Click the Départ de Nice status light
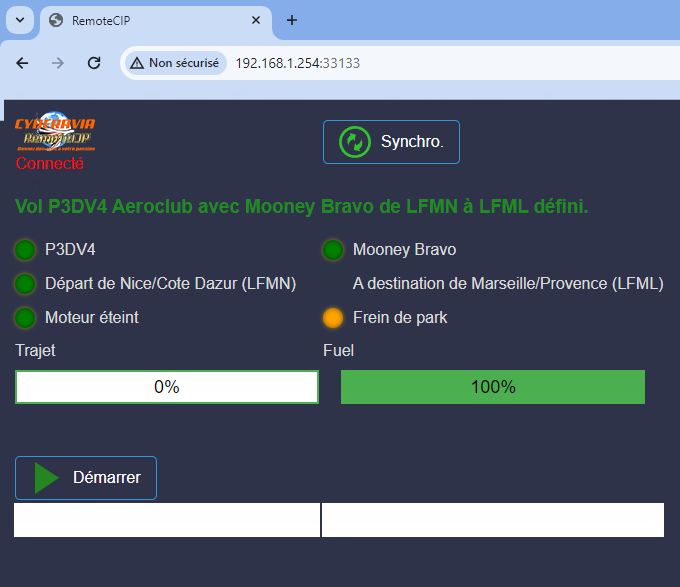 point(25,284)
